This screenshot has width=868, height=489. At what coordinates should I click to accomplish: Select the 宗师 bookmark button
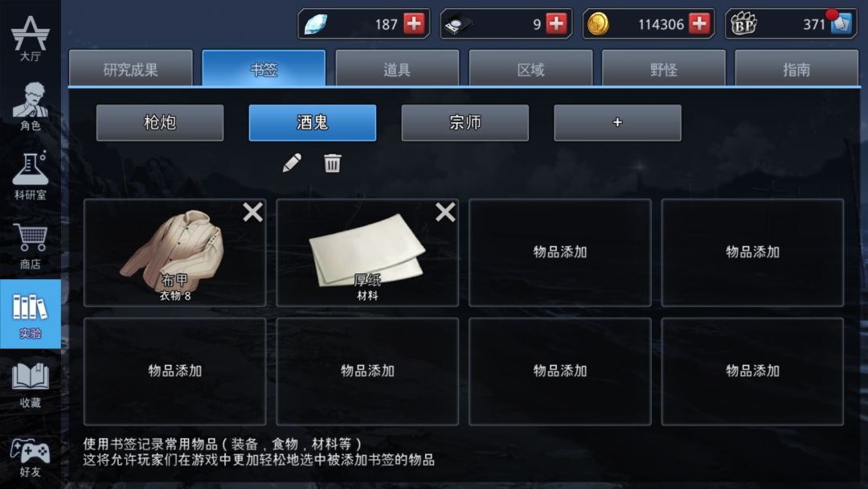tap(465, 122)
